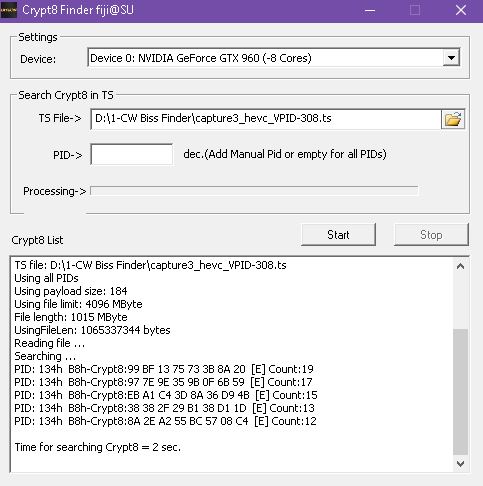483x486 pixels.
Task: Click the 'TS File->' label
Action: click(x=60, y=118)
